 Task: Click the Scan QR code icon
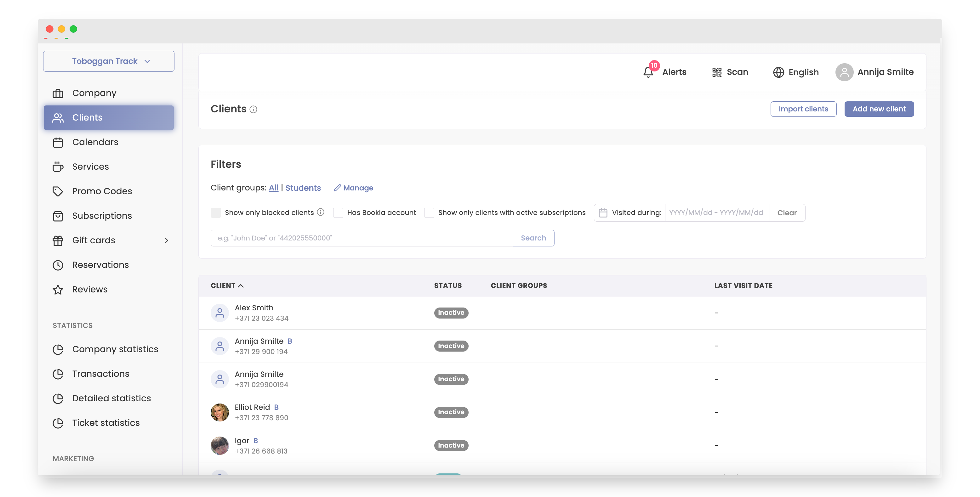[x=717, y=72]
